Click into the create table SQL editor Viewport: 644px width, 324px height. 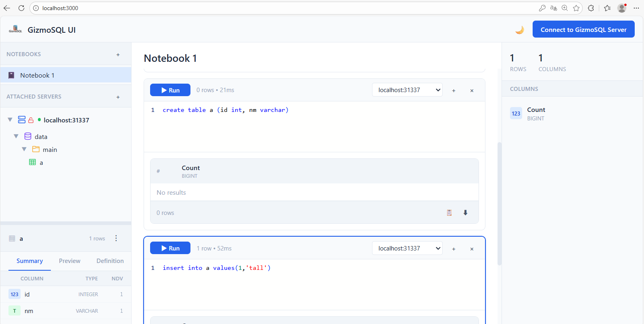pos(314,126)
